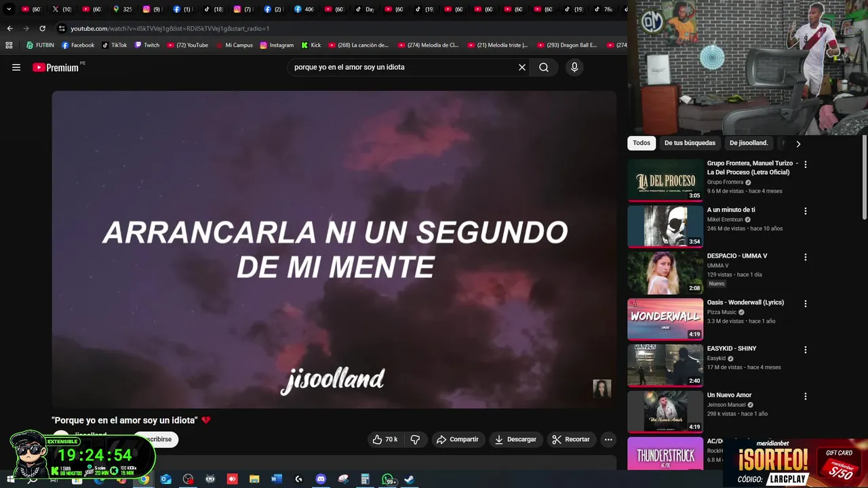Open File Explorer from the taskbar

tap(254, 479)
